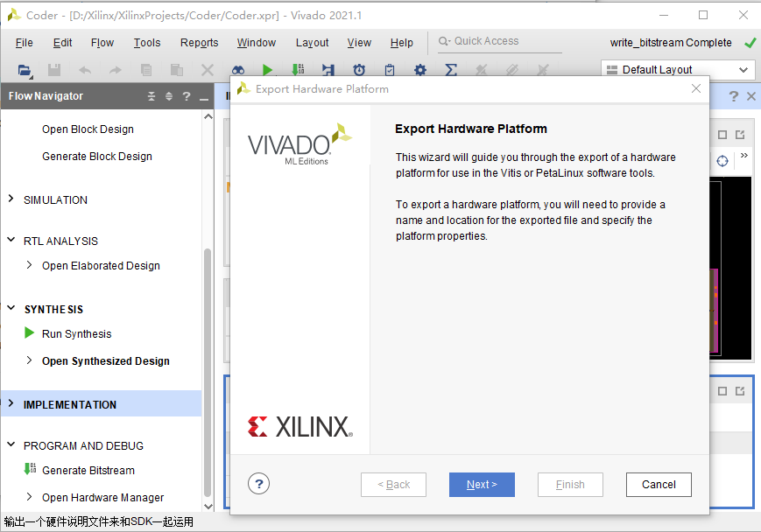Click the Flow Navigator scroll down arrow
This screenshot has height=532, width=761.
tap(208, 507)
